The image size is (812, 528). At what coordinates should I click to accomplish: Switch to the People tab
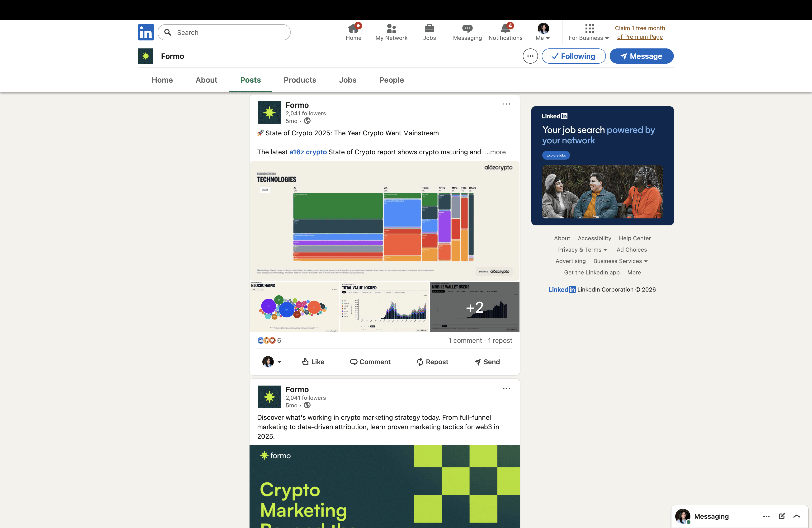coord(391,80)
